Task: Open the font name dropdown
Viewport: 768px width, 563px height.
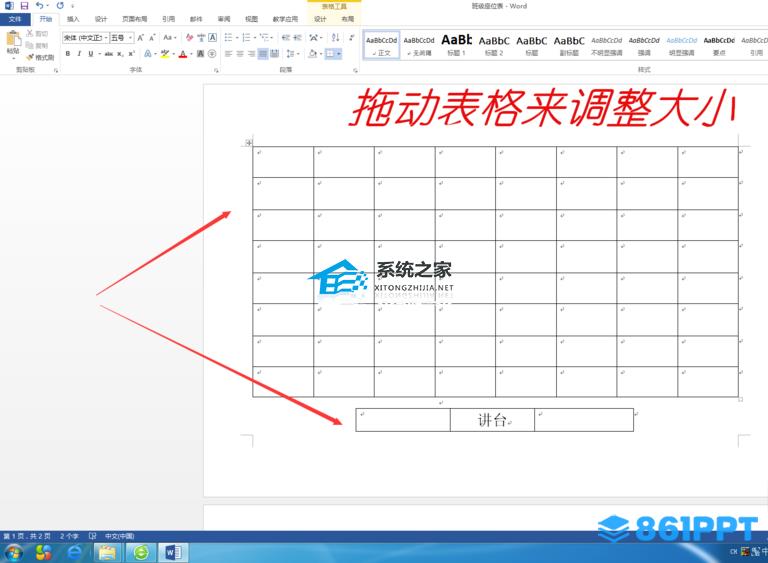Action: tap(106, 38)
